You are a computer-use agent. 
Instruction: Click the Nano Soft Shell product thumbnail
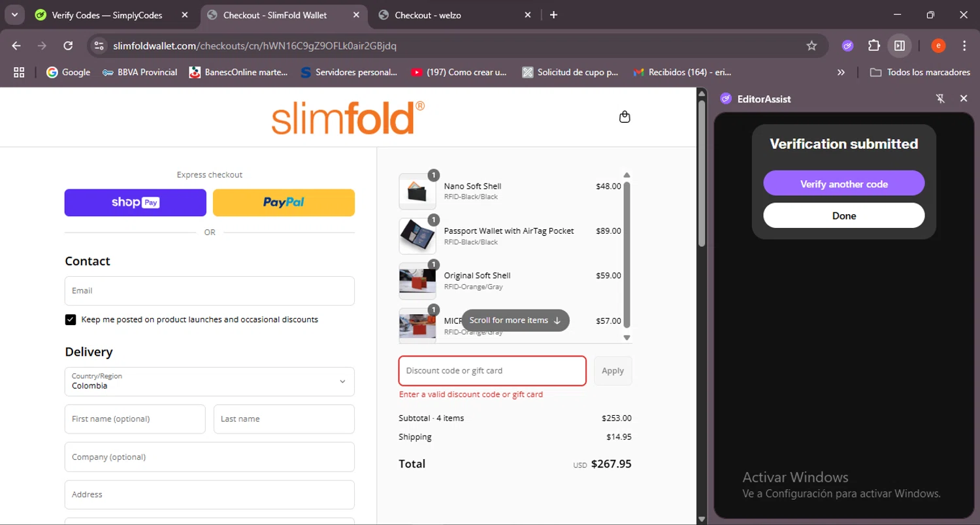click(417, 191)
